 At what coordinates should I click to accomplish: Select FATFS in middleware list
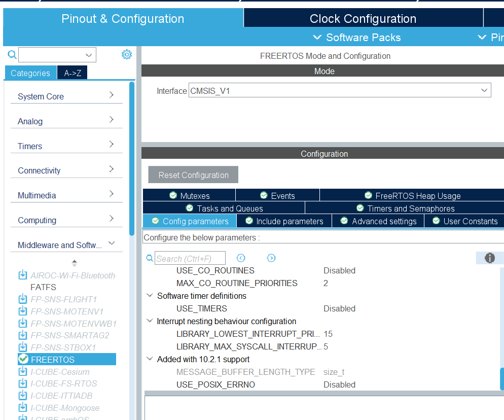[44, 287]
